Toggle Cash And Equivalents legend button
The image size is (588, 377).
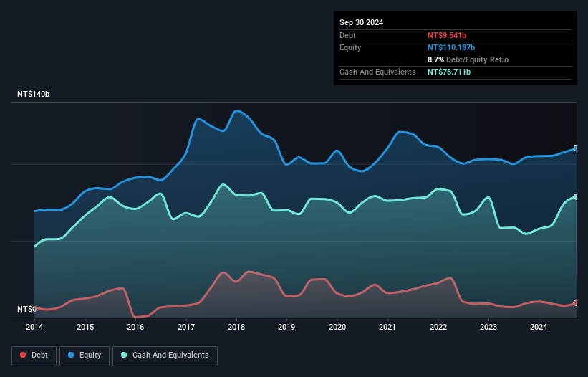[165, 355]
